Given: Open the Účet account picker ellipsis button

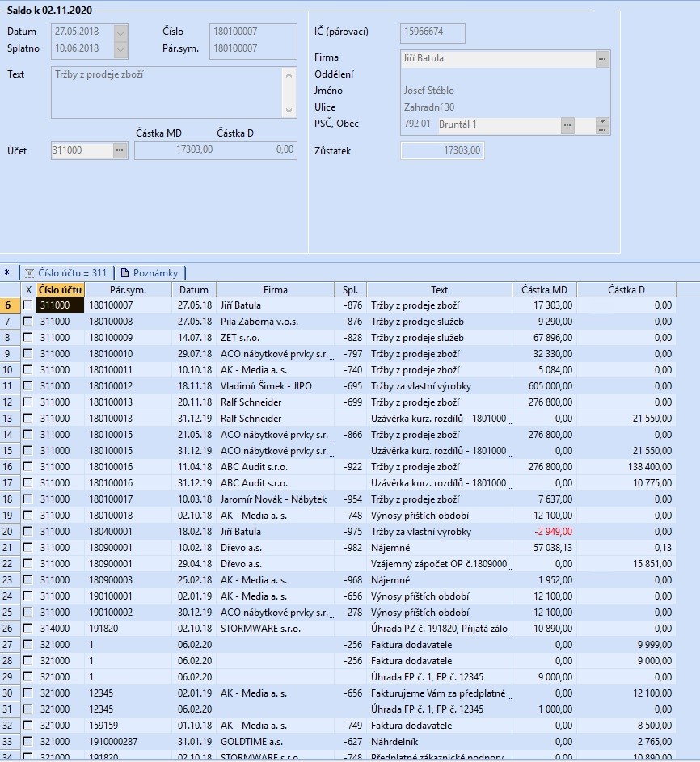Looking at the screenshot, I should point(120,150).
